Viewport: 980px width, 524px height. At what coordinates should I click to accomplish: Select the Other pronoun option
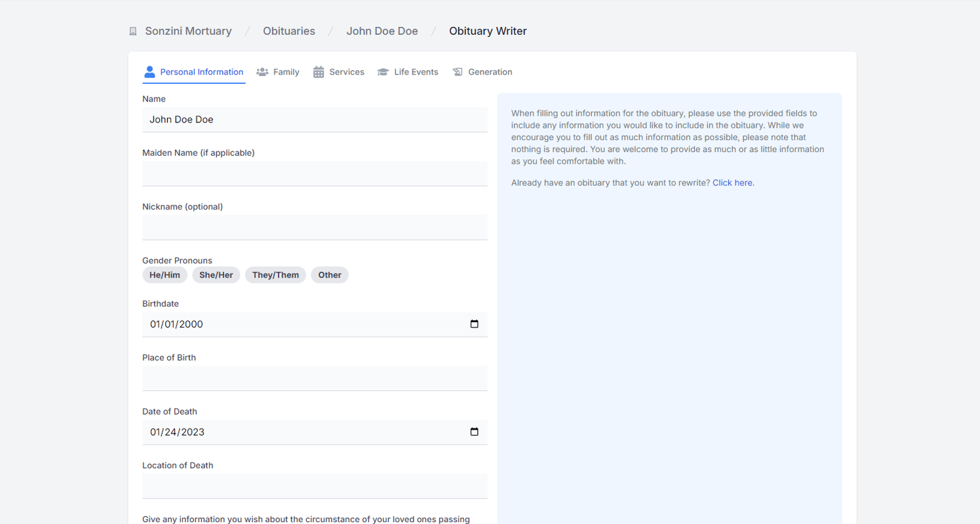(329, 274)
